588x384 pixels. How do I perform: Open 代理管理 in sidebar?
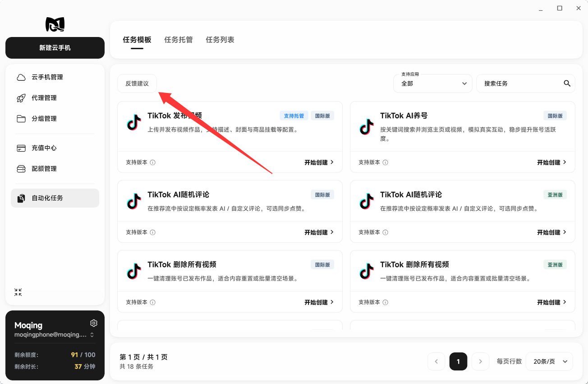[55, 98]
